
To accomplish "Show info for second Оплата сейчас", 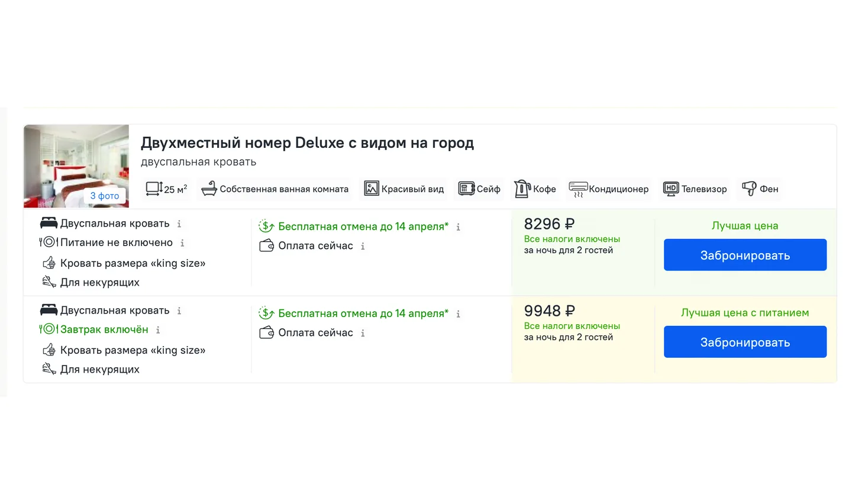I will click(x=363, y=334).
